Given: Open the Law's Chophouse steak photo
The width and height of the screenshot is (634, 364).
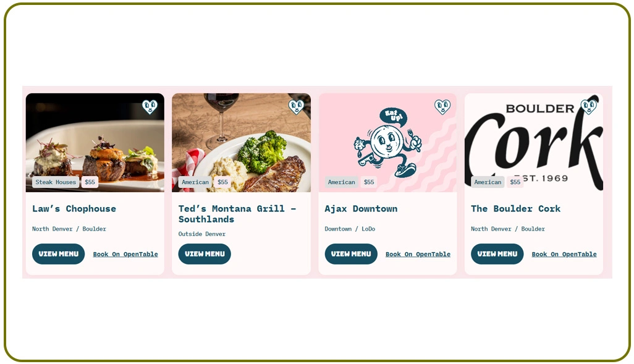Looking at the screenshot, I should coord(95,143).
